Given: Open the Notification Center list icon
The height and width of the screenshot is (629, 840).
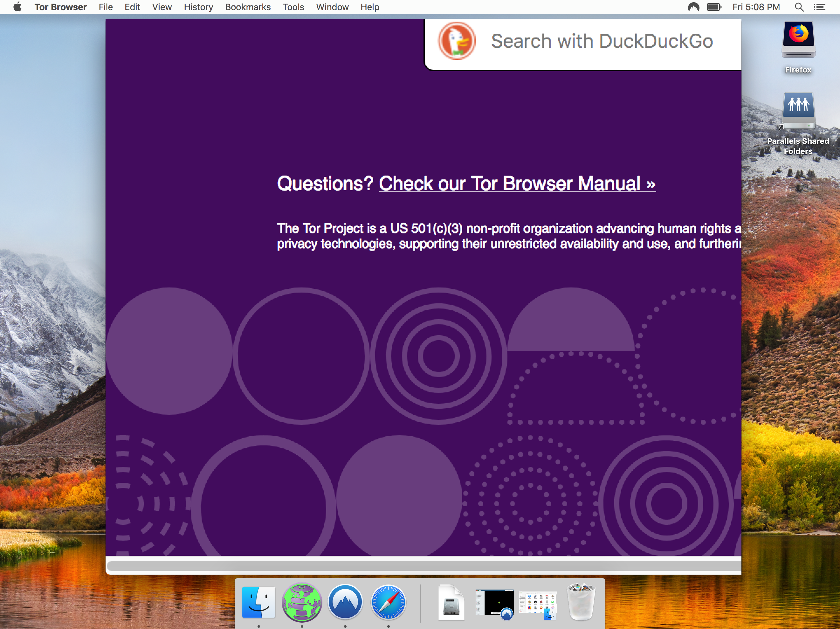Looking at the screenshot, I should click(820, 7).
